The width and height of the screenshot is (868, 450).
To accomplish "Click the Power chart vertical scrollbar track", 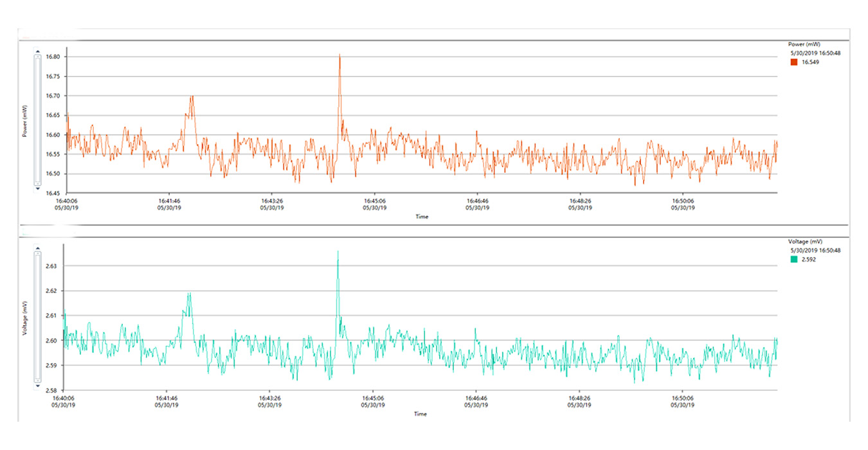I will coord(37,120).
